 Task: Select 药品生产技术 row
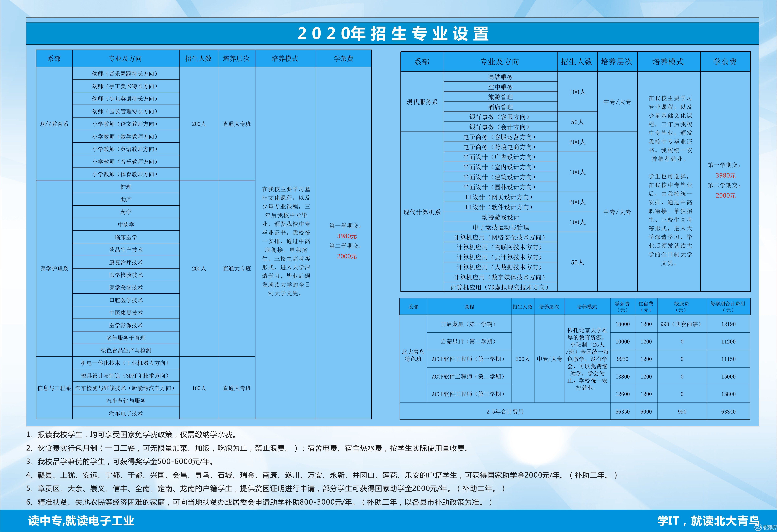126,250
